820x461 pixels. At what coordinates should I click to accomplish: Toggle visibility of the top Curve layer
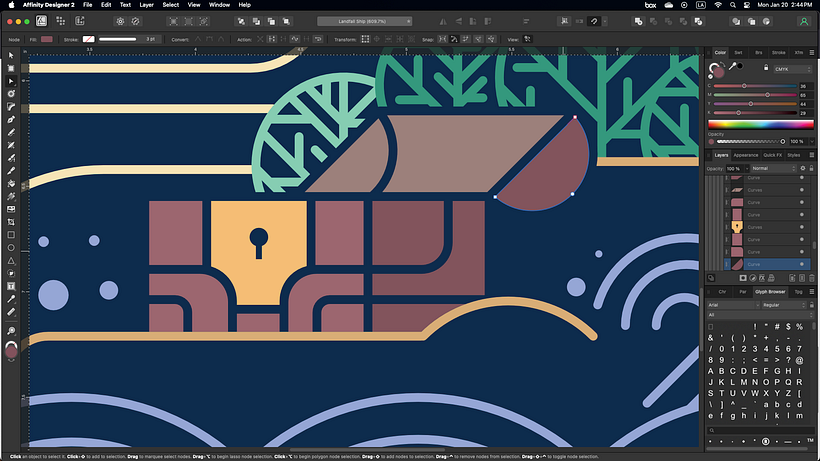802,177
